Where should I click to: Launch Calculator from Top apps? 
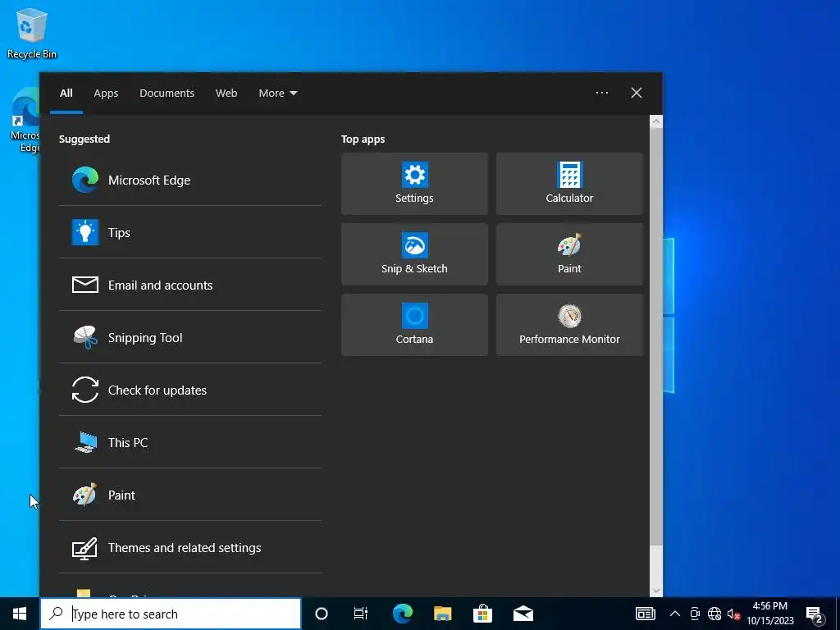[x=569, y=184]
